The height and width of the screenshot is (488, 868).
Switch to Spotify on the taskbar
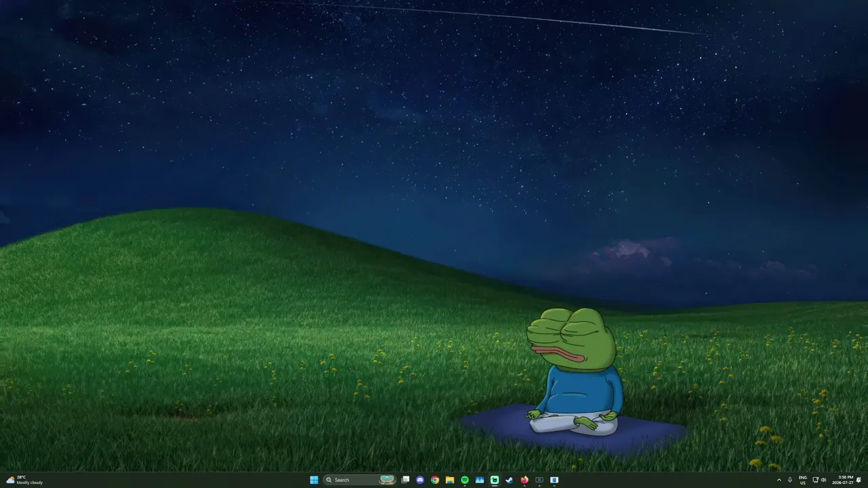[465, 480]
